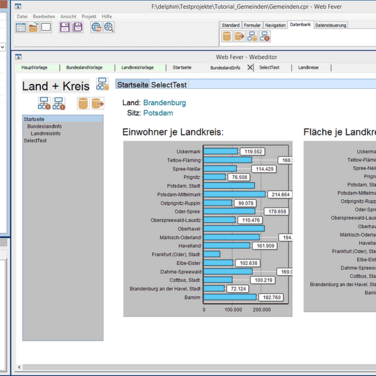Screen dimensions: 376x376
Task: Click the Oberhavel bar in chart
Action: coord(234,229)
